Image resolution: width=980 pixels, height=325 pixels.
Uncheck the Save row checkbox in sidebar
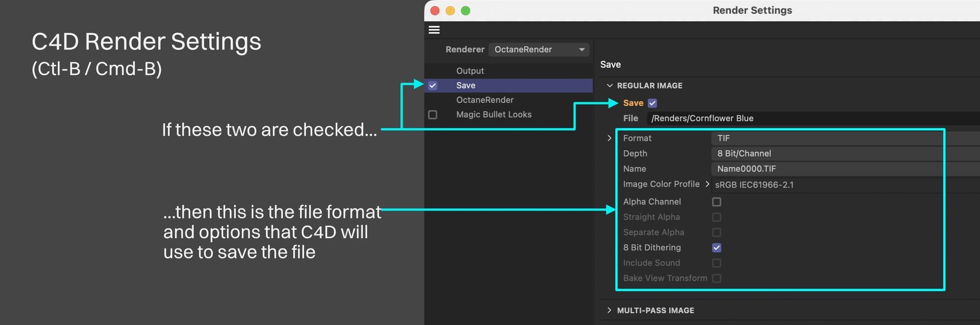[x=433, y=86]
